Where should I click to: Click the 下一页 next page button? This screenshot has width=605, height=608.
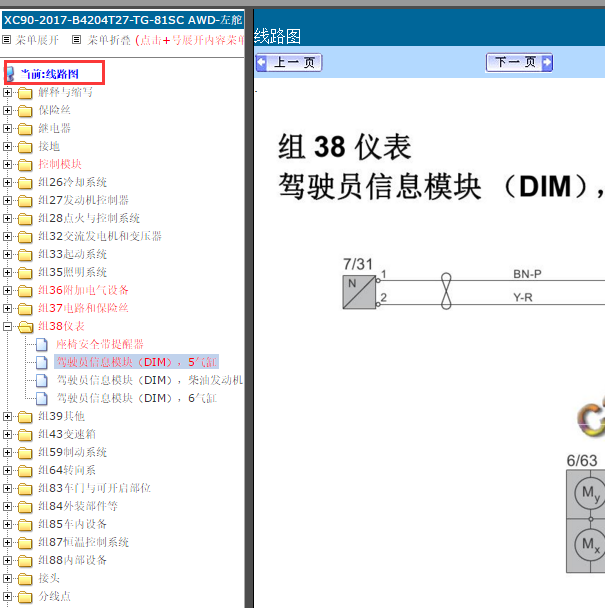[519, 62]
